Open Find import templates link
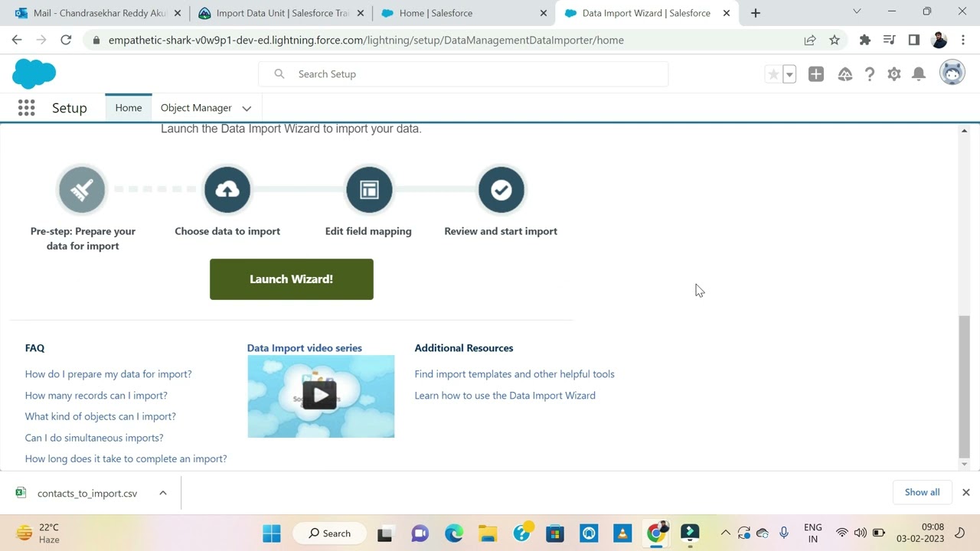 point(514,374)
